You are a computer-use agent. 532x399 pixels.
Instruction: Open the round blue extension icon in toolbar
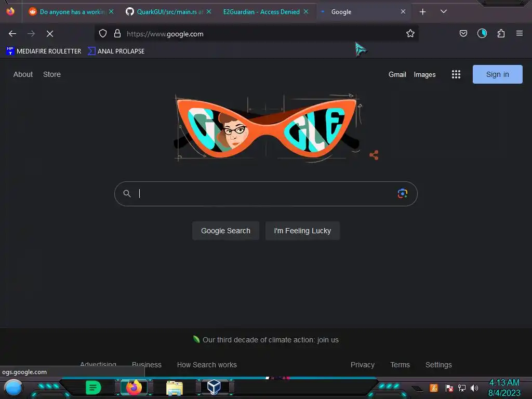(x=482, y=33)
